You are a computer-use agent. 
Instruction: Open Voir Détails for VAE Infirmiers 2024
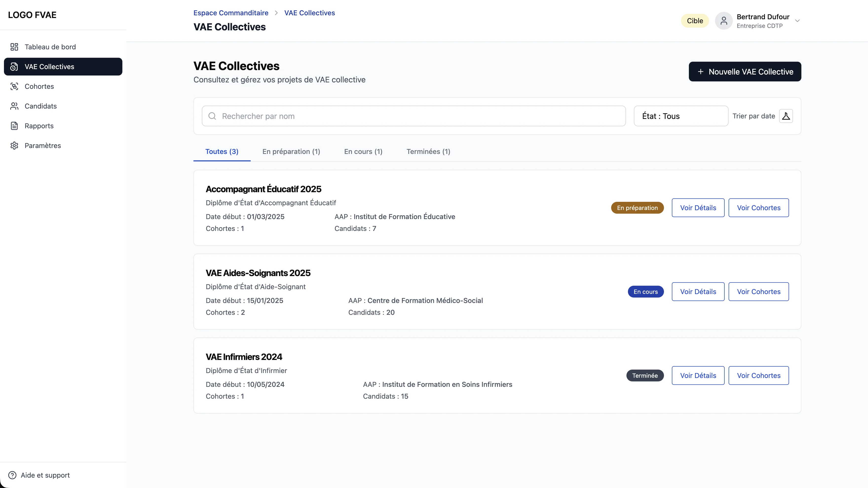698,375
